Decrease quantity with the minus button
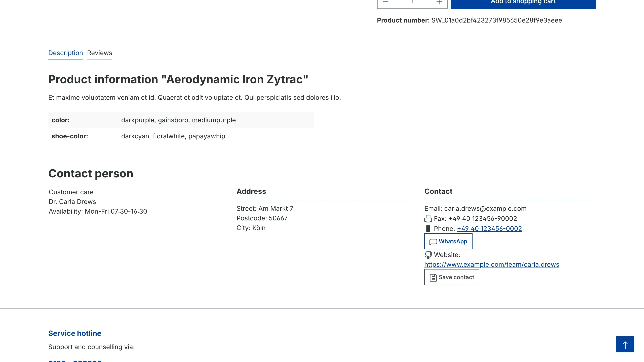Image resolution: width=644 pixels, height=362 pixels. pyautogui.click(x=386, y=2)
